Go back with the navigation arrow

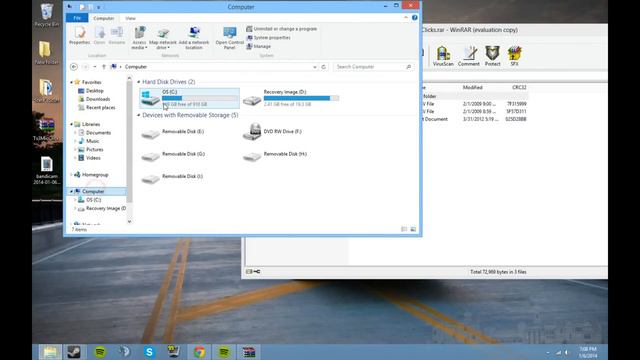[74, 67]
